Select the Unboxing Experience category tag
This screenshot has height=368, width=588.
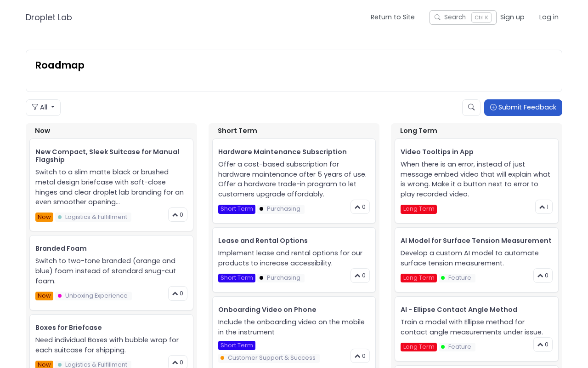click(96, 296)
